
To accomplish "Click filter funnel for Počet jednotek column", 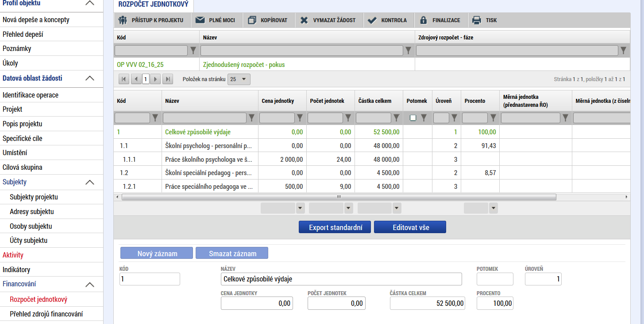I will point(348,118).
